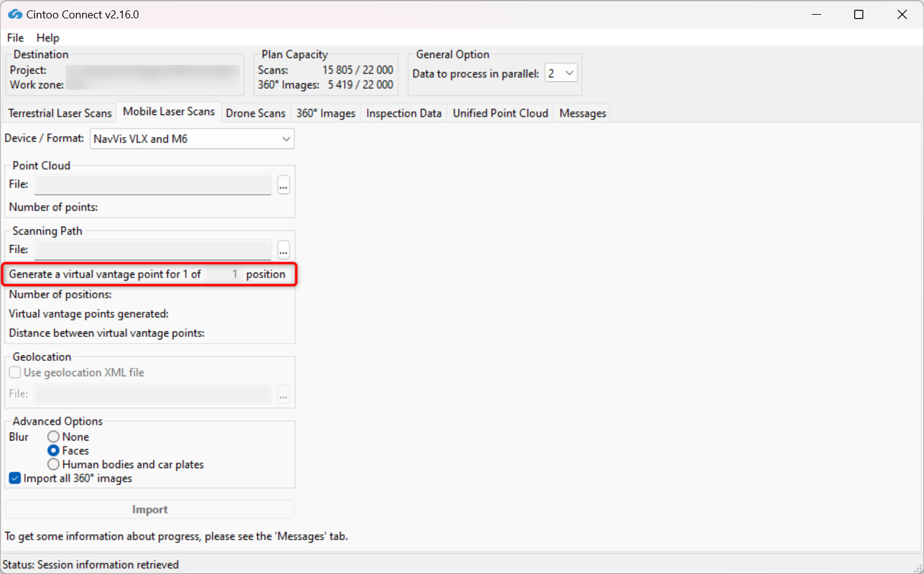Click Distance between virtual vantage points label

(107, 333)
